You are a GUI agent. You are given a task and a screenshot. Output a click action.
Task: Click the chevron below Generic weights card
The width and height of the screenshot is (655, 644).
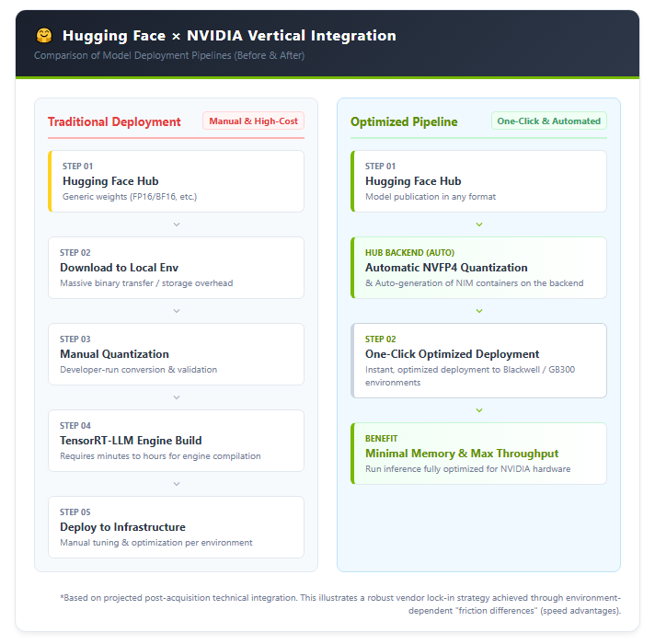coord(177,224)
